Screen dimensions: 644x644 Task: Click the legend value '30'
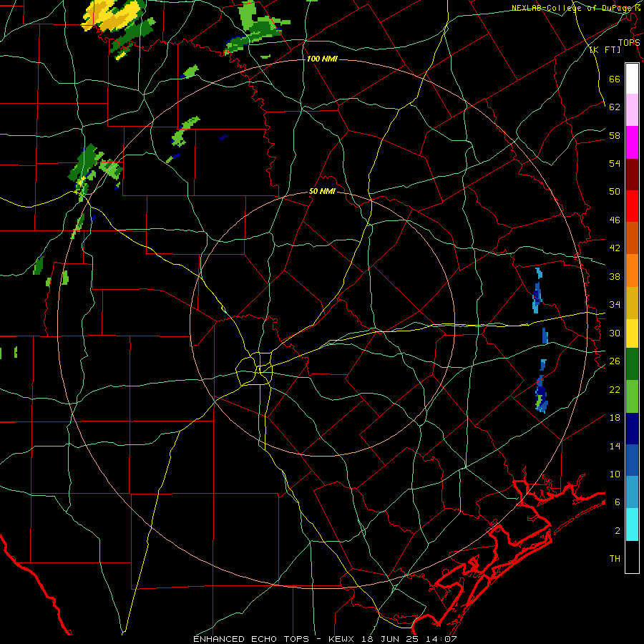[x=615, y=333]
